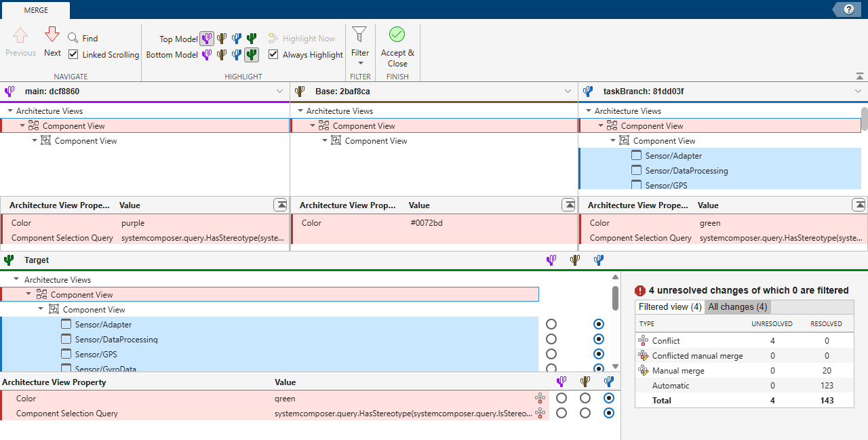Viewport: 868px width, 440px height.
Task: Collapse the taskBranch property table with its header button
Action: click(859, 205)
